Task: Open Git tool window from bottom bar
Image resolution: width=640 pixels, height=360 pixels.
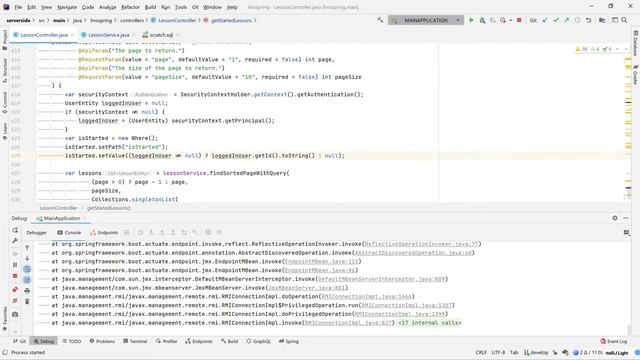Action: 19,341
